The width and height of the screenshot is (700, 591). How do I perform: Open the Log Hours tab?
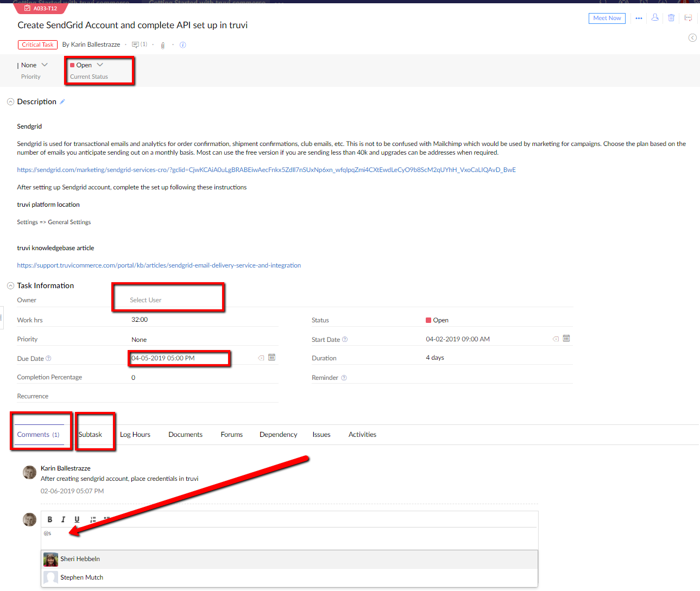pos(135,435)
